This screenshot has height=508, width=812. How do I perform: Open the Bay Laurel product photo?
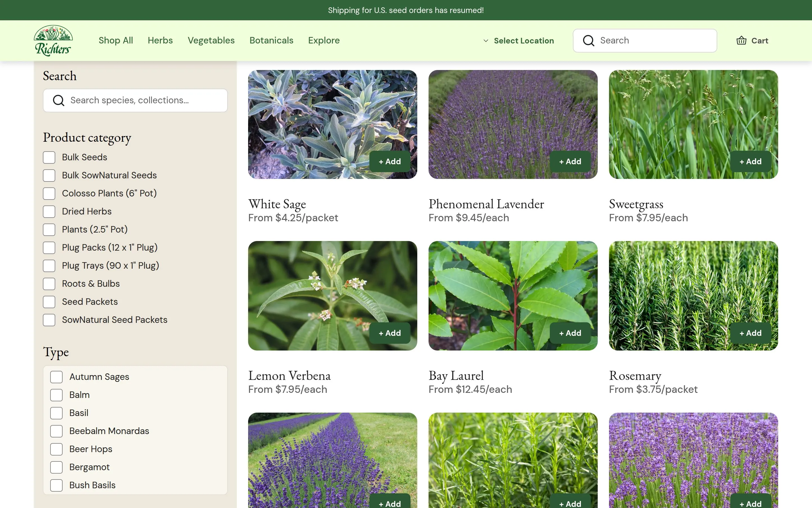513,296
